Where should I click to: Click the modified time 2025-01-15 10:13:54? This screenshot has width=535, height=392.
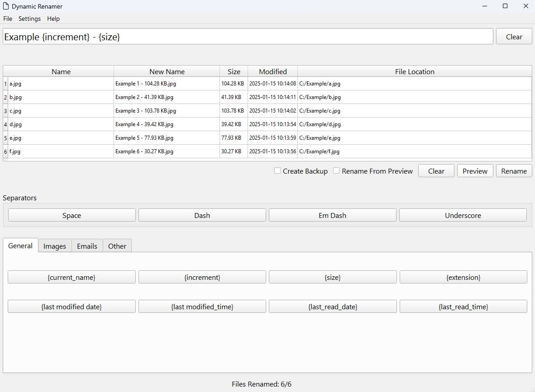pyautogui.click(x=272, y=124)
